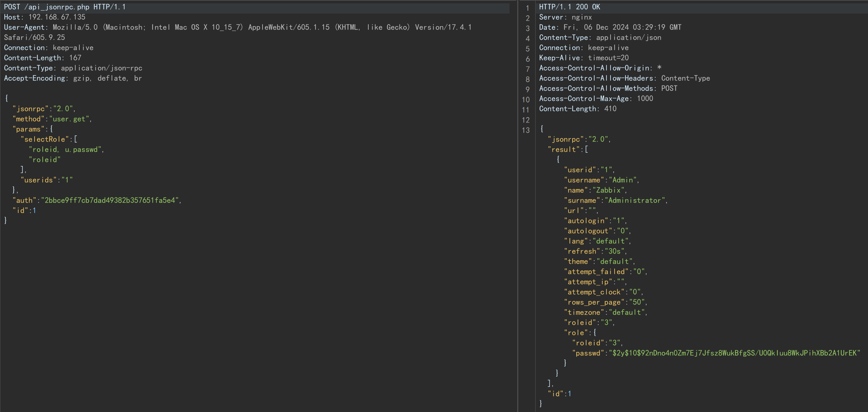Viewport: 868px width, 412px height.
Task: Click the "userids" parameter key
Action: click(x=38, y=180)
